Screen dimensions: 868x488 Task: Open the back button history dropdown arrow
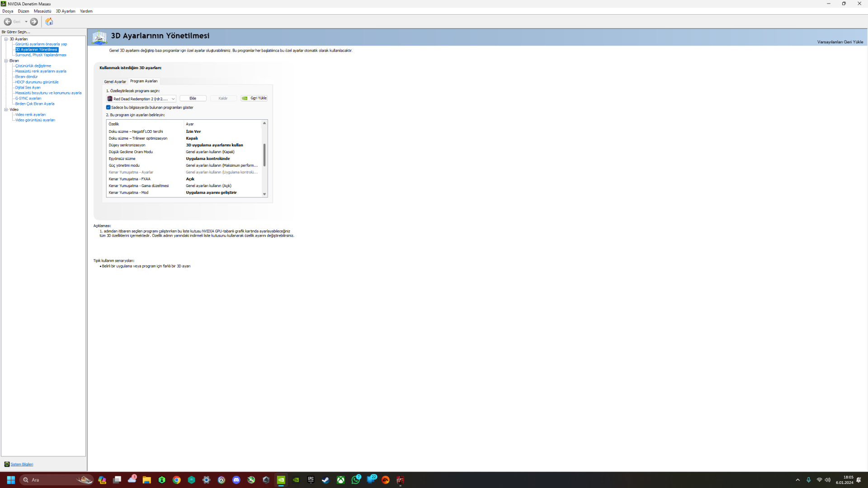26,22
